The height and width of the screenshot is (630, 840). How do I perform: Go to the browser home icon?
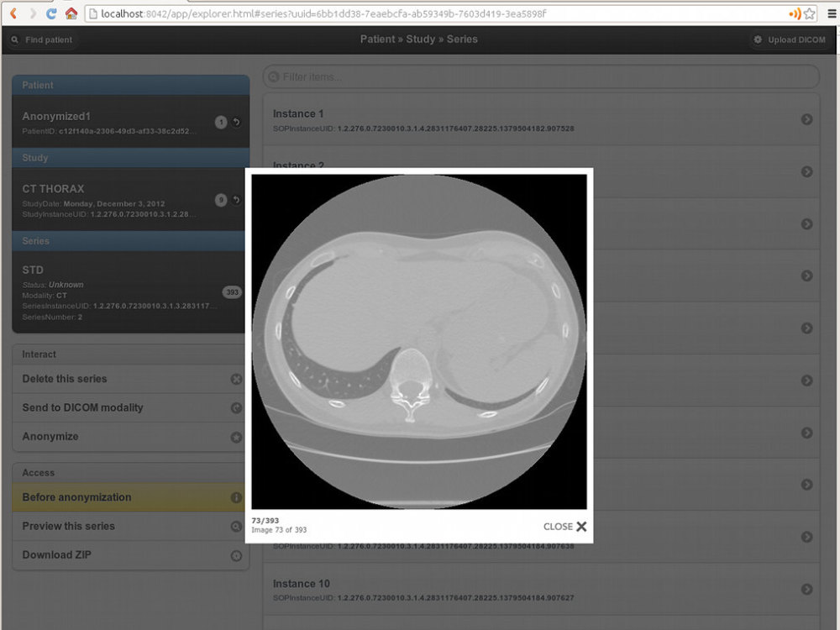tap(71, 13)
